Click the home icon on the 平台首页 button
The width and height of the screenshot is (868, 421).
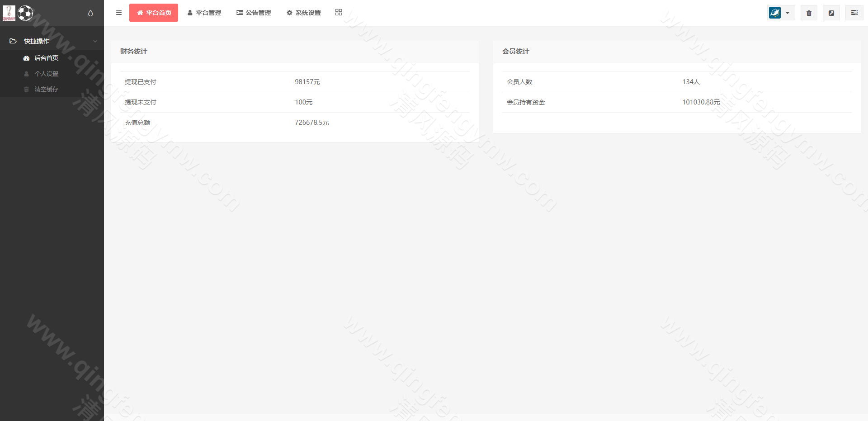[140, 12]
